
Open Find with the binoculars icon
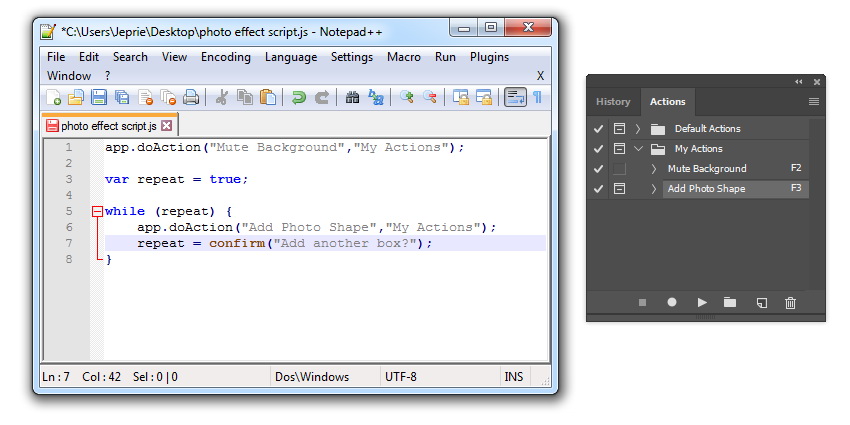(352, 98)
